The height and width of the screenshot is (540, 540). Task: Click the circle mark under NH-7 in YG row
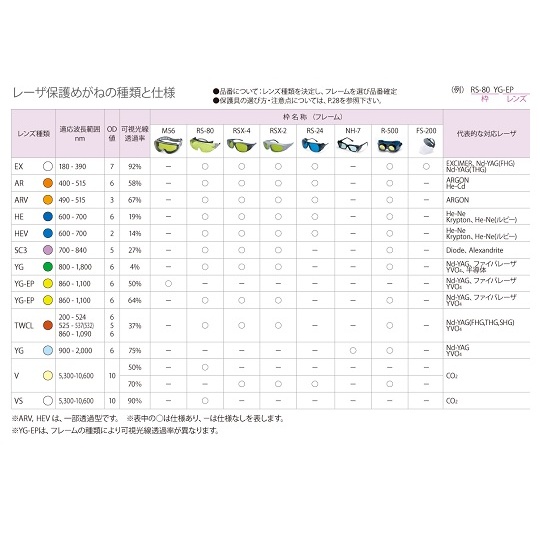pyautogui.click(x=353, y=351)
